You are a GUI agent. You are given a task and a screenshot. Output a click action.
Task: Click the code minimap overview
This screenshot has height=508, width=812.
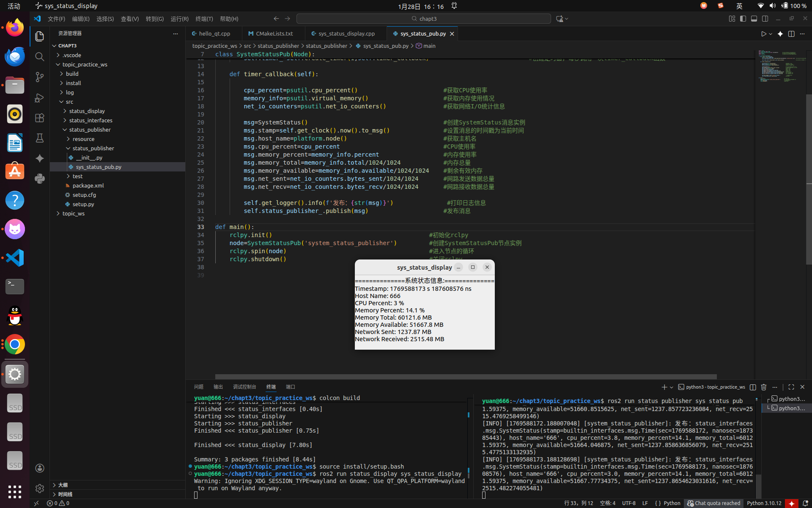[780, 67]
